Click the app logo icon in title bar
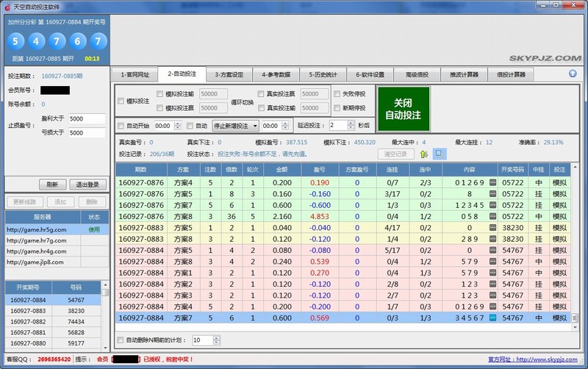Screen dimensions: 588x369 (7, 6)
